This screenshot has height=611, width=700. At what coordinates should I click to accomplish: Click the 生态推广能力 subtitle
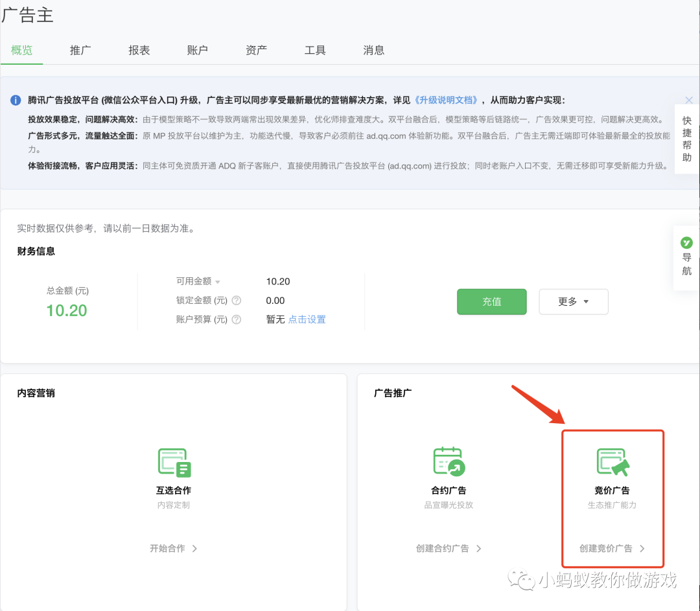pos(612,505)
